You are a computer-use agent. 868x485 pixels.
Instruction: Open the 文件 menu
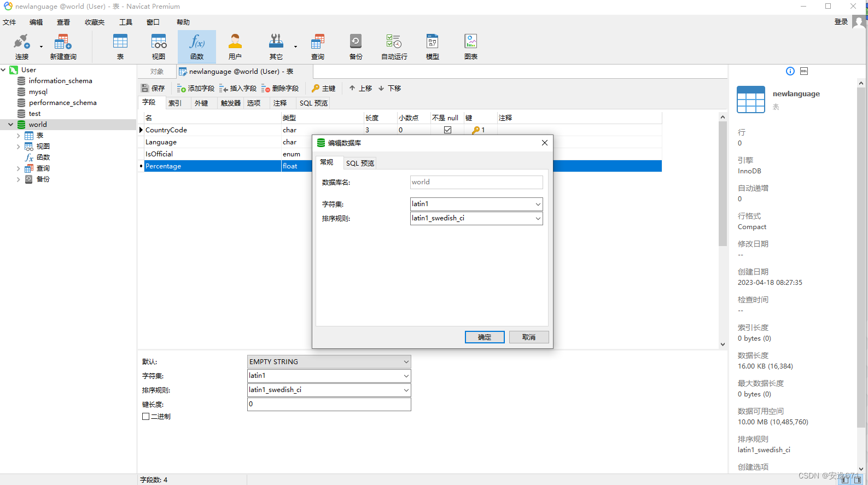pos(9,22)
